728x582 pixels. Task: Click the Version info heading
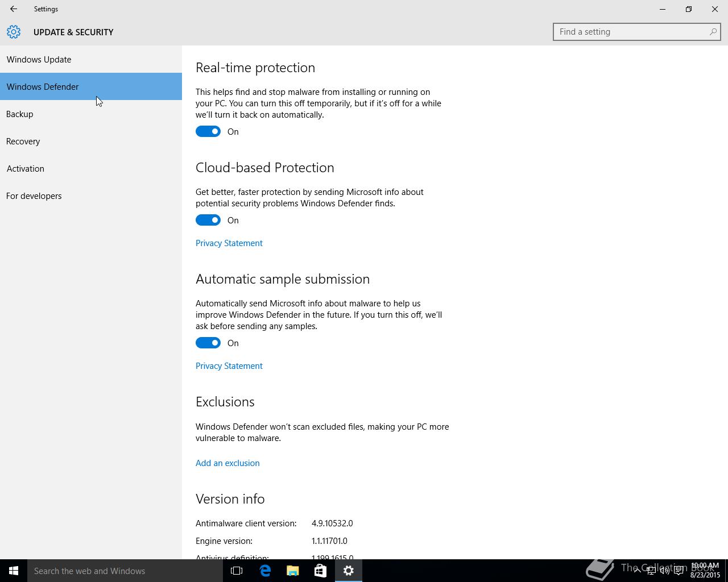(x=230, y=498)
